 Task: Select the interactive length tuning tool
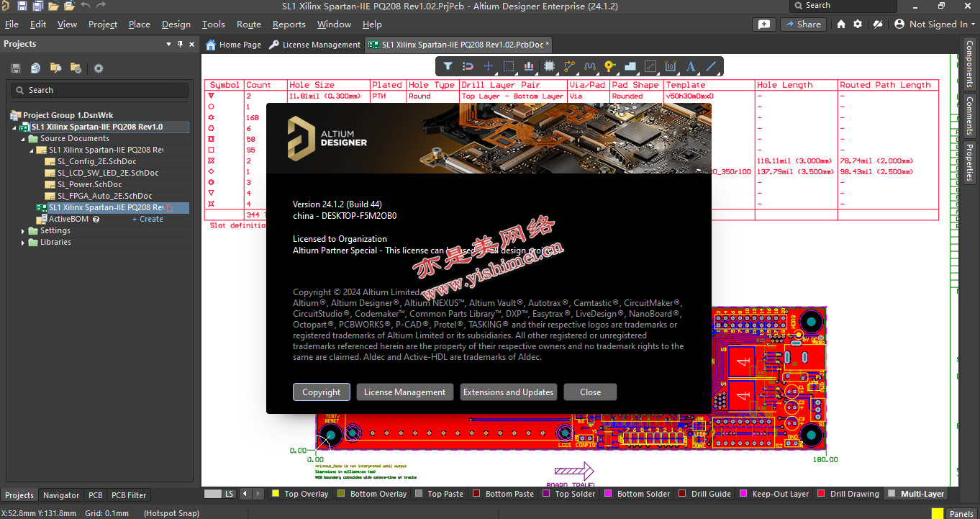[x=590, y=66]
